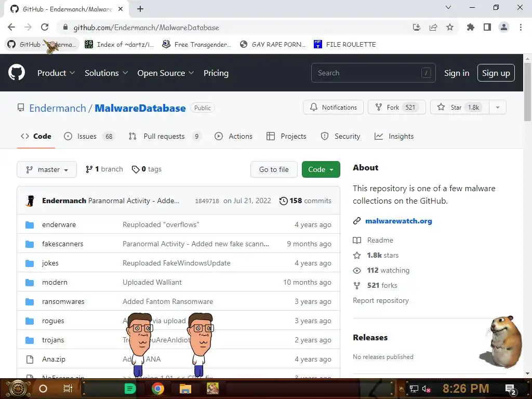The image size is (532, 399).
Task: Open Task View on the taskbar
Action: click(68, 389)
